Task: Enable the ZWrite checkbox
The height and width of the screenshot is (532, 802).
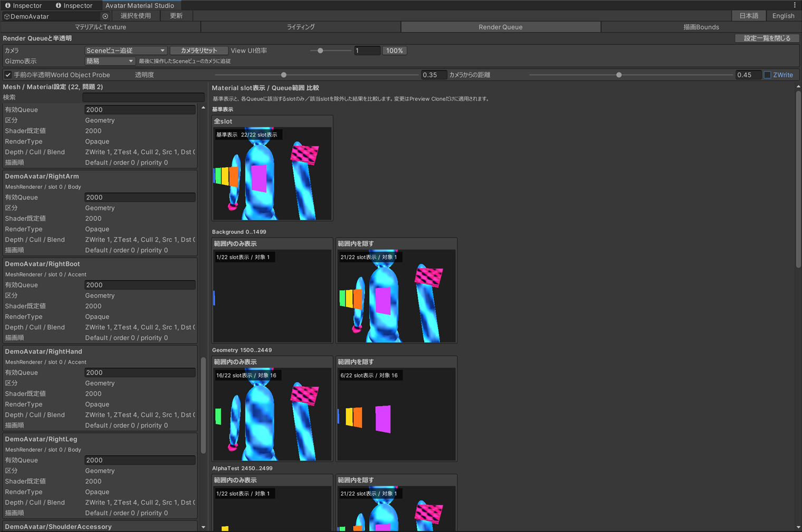Action: coord(767,75)
